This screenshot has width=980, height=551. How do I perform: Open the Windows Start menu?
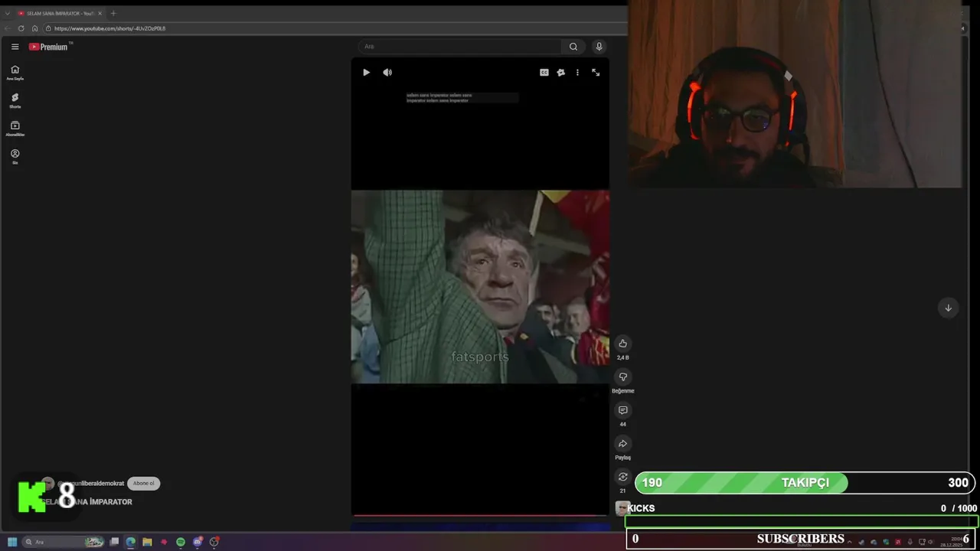[12, 542]
